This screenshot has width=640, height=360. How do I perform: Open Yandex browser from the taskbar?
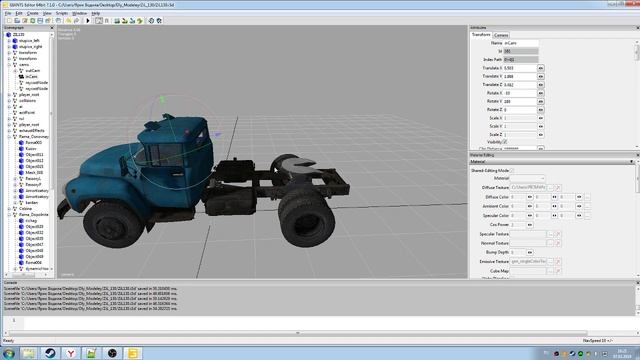click(x=71, y=353)
